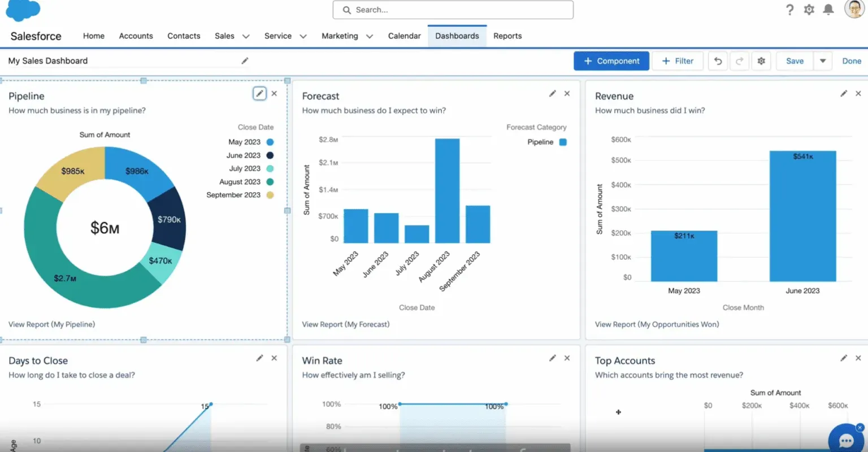Open dashboard properties via the gear icon
The image size is (868, 452).
coord(761,60)
